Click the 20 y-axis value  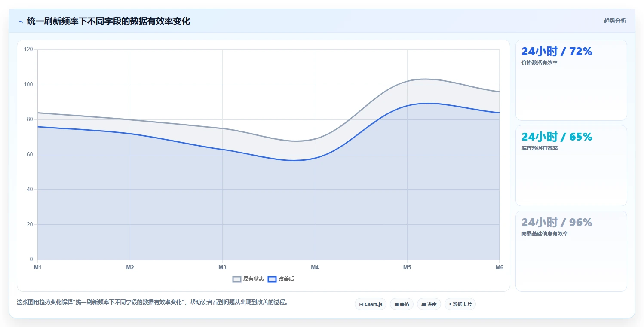30,225
